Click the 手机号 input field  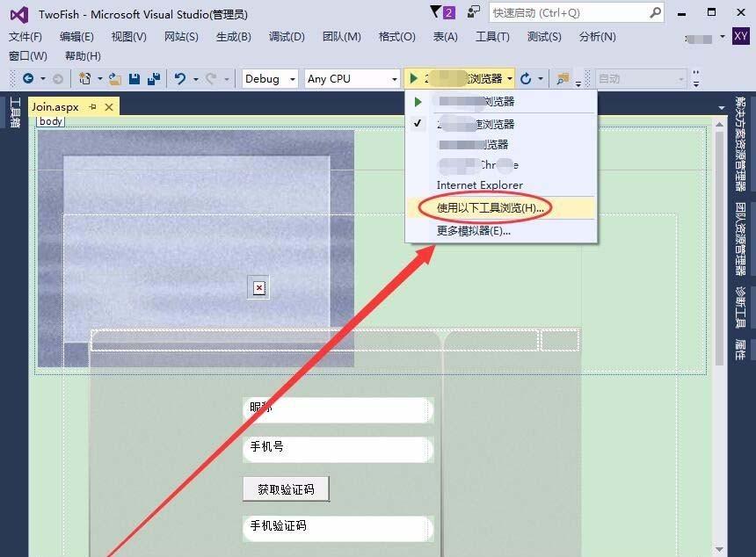(x=338, y=449)
